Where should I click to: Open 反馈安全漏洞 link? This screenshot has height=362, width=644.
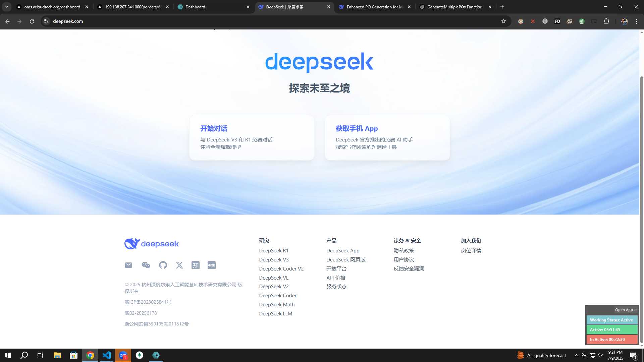(409, 269)
